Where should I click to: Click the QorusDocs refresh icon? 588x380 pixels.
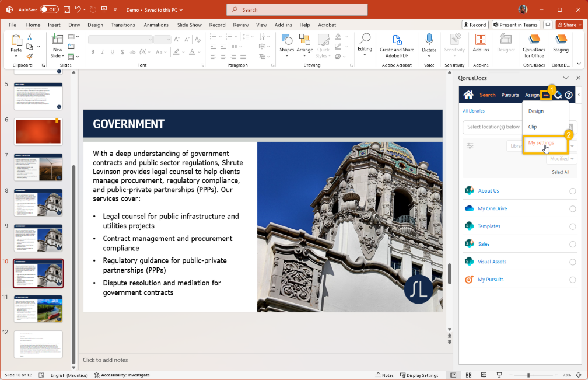pos(558,95)
